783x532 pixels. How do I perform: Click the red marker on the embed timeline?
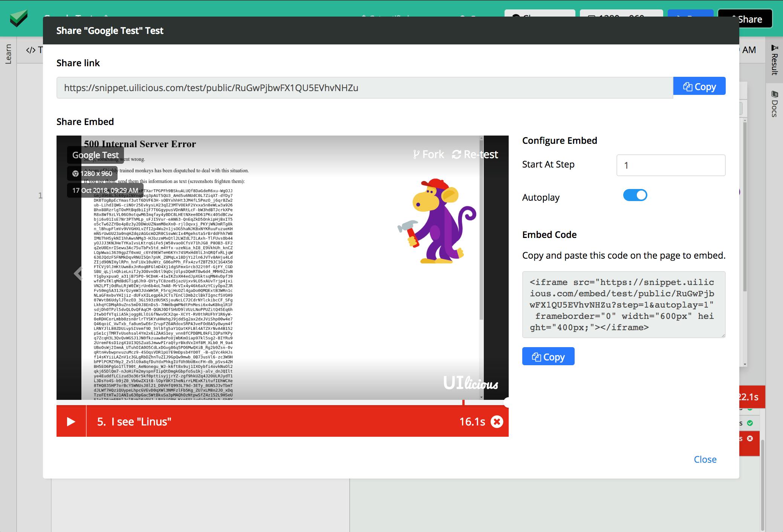(x=463, y=402)
